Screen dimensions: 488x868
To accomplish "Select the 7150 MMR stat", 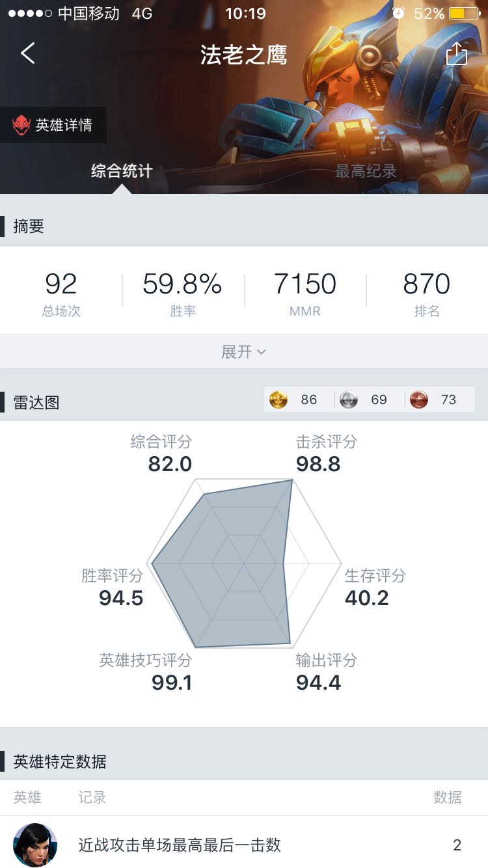I will point(305,293).
